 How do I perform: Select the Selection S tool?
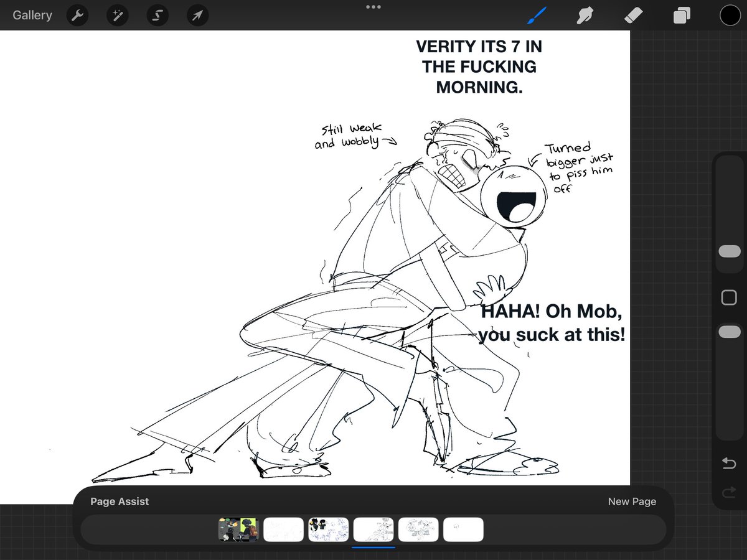click(157, 16)
